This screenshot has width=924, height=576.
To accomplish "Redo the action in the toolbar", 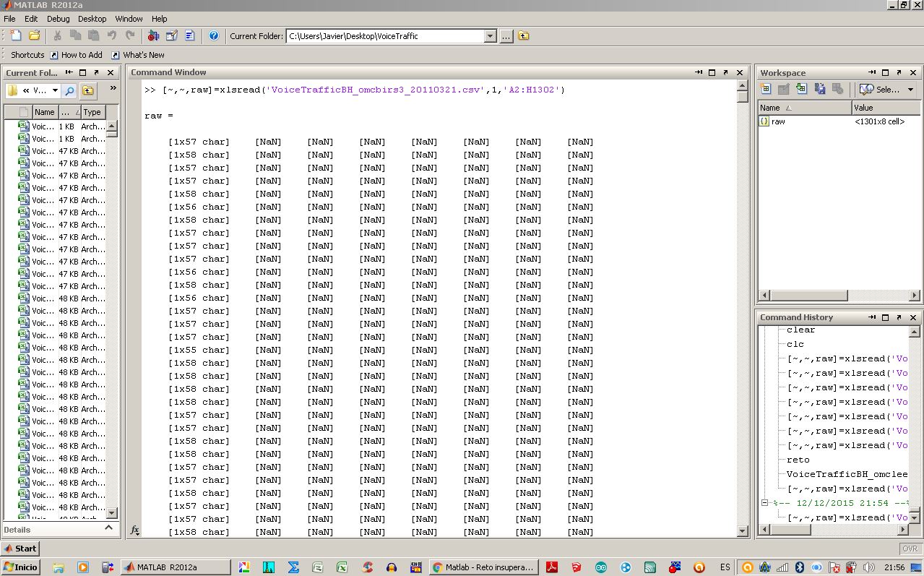I will coord(130,35).
